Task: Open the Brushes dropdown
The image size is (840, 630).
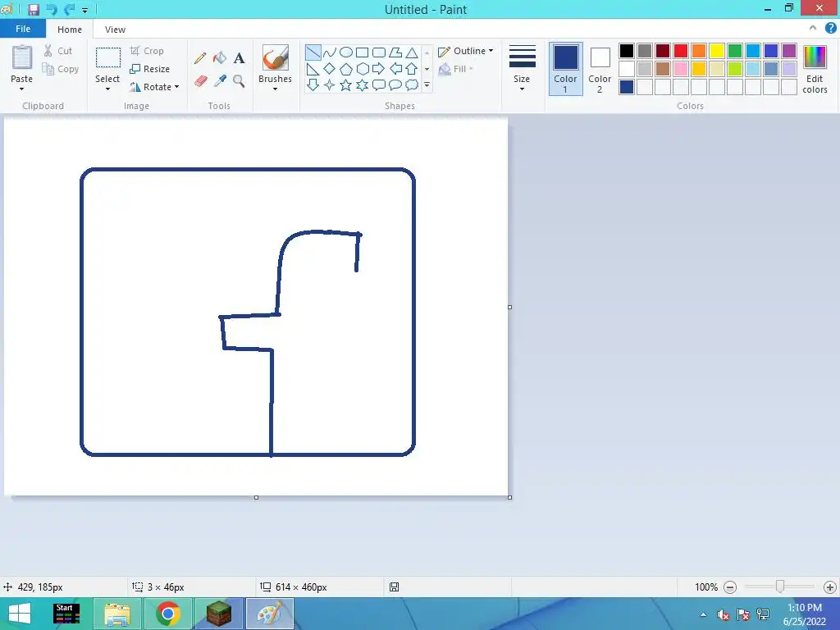Action: pos(275,89)
